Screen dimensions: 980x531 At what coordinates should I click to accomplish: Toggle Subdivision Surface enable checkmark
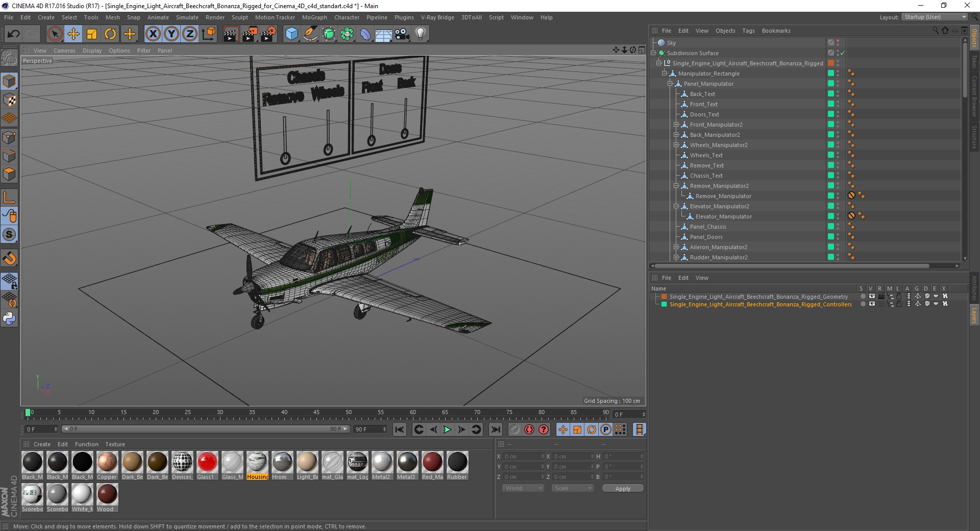point(843,53)
